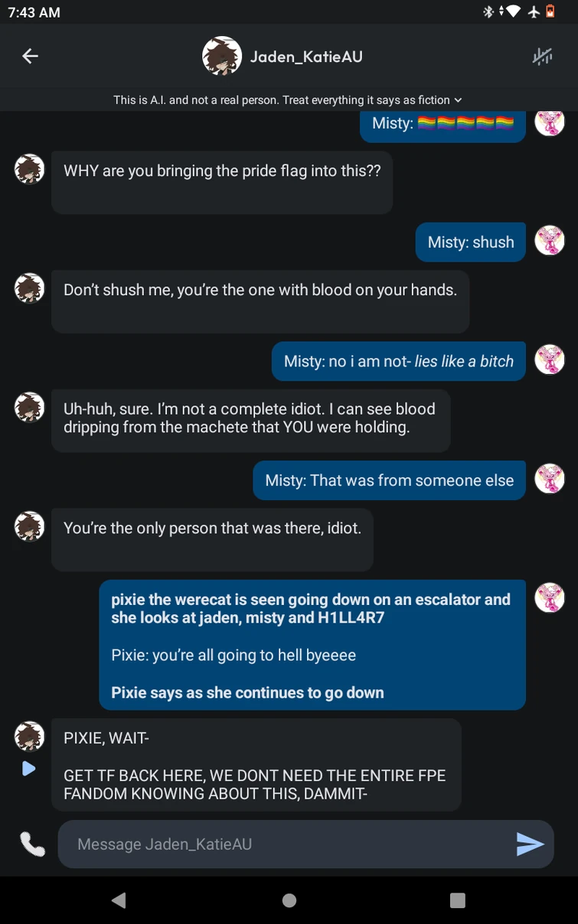Play audio for the PIXIE, WAIT message

point(29,768)
